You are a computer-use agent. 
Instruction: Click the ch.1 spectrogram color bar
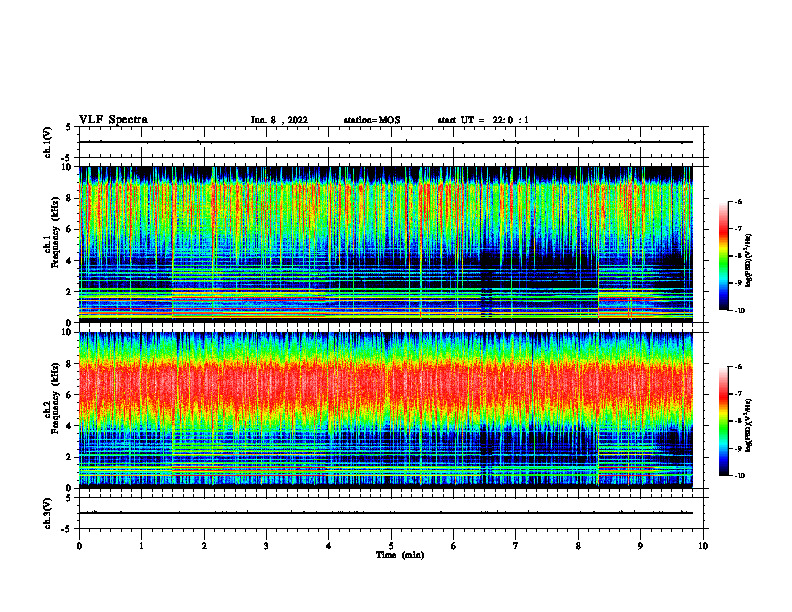click(723, 256)
